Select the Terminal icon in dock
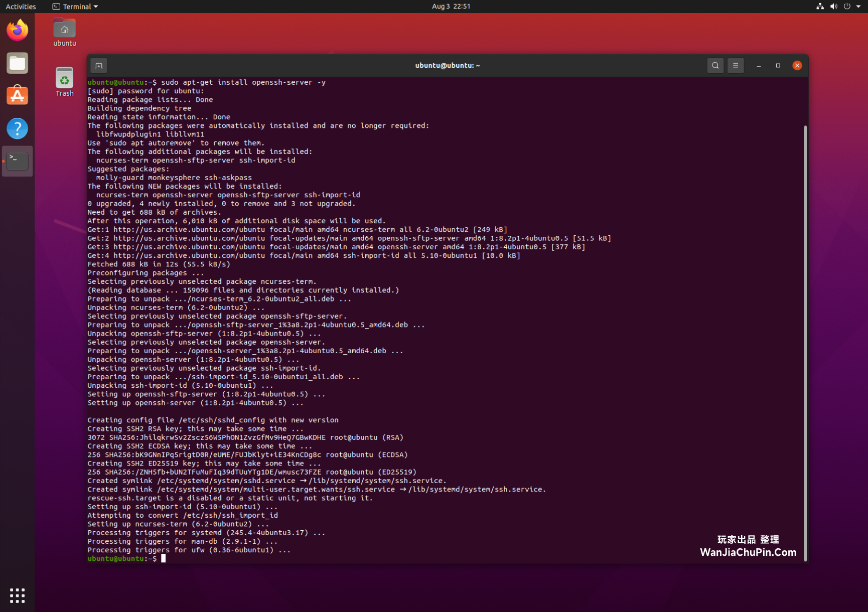Viewport: 868px width, 612px height. (18, 161)
